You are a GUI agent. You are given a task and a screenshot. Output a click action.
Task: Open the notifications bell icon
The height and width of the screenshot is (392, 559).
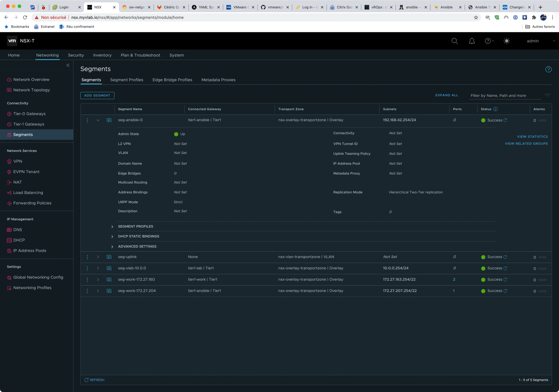[472, 41]
